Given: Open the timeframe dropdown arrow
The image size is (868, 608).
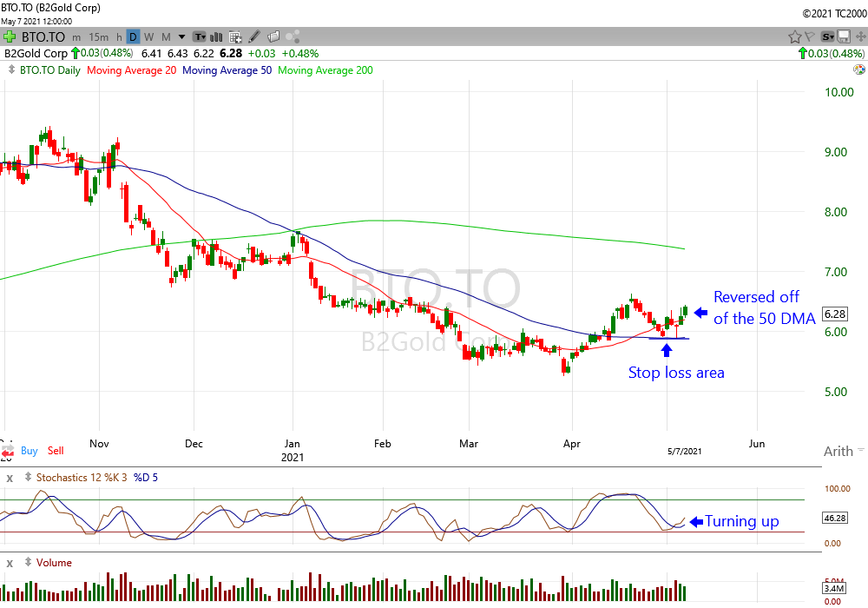Looking at the screenshot, I should 181,37.
